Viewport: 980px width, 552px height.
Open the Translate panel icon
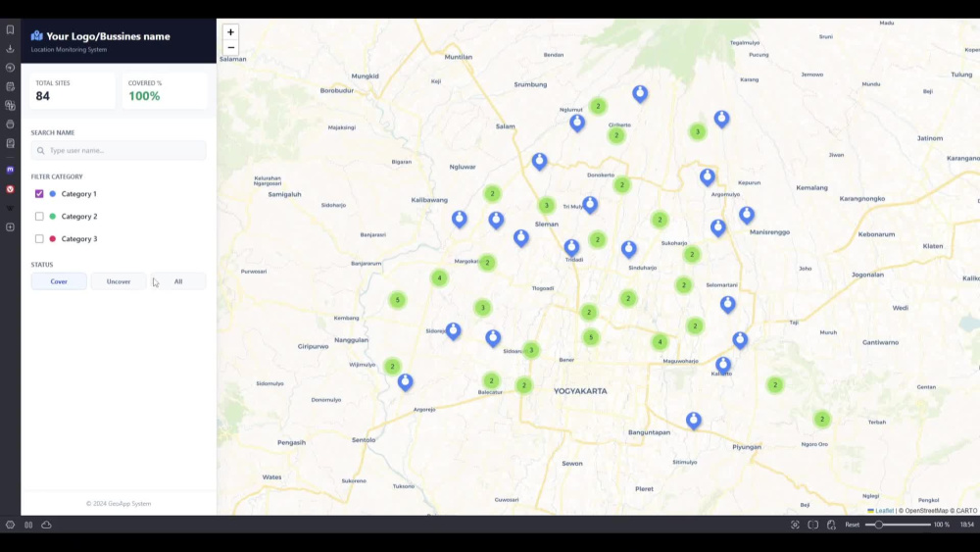pyautogui.click(x=10, y=105)
